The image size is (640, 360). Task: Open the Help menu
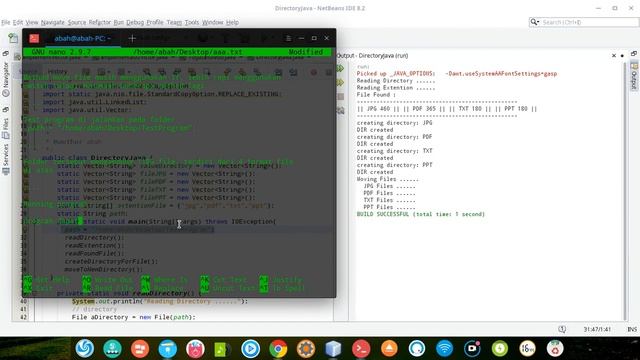[232, 22]
